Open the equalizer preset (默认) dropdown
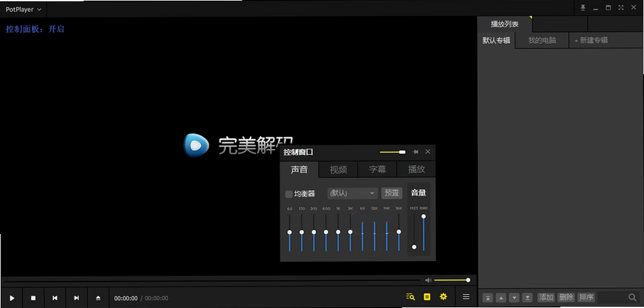The width and height of the screenshot is (644, 308). (353, 193)
